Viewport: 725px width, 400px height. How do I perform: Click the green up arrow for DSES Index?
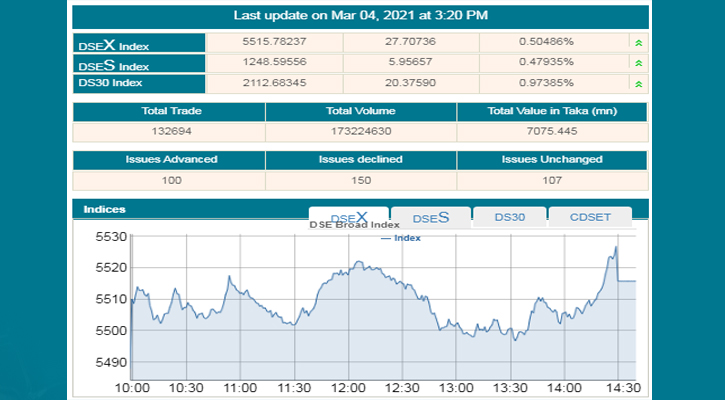coord(637,63)
